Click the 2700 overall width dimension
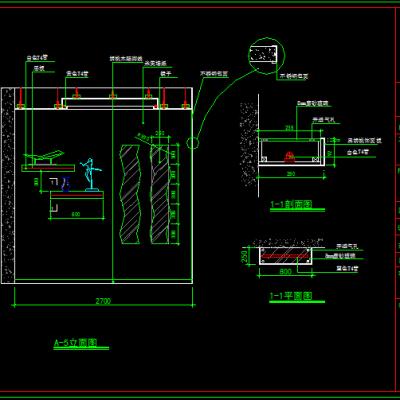 [103, 301]
